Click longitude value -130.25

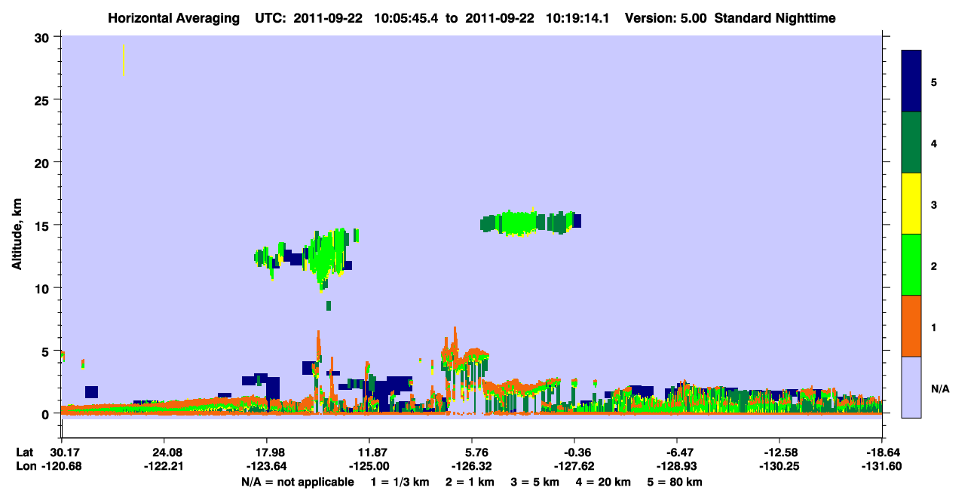(x=779, y=467)
